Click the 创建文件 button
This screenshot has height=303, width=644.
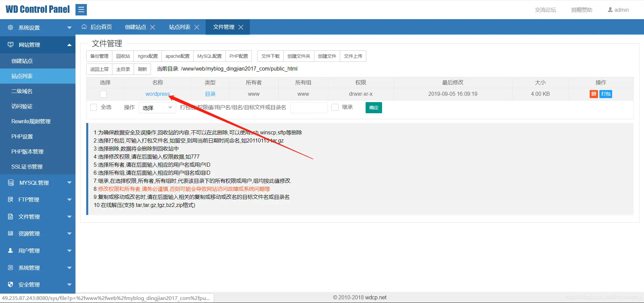click(327, 56)
